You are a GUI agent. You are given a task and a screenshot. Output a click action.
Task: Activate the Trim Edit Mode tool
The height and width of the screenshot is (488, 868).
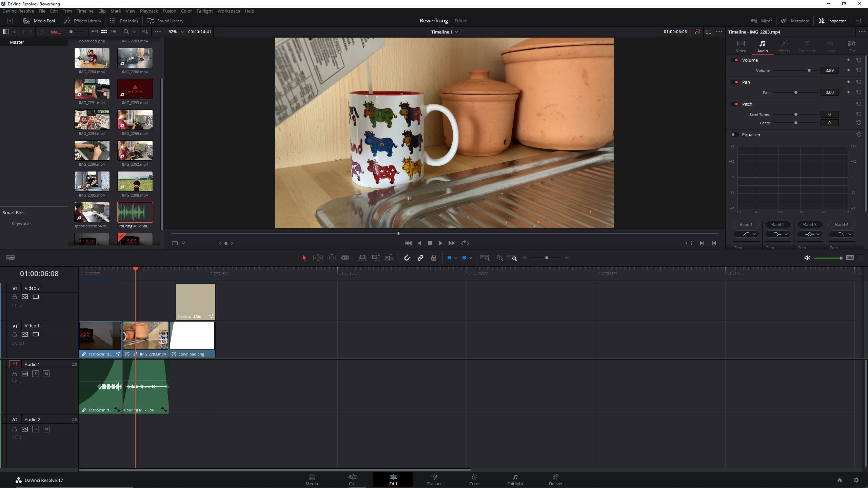point(318,258)
